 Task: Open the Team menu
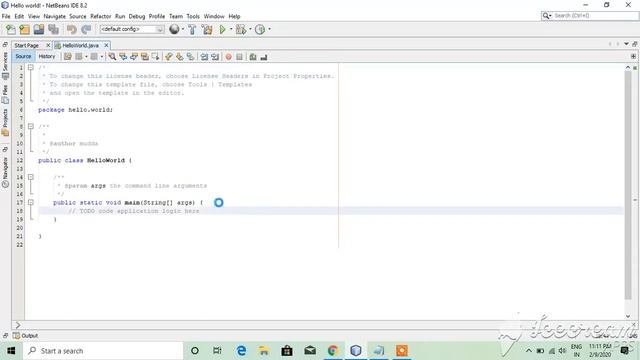click(176, 16)
